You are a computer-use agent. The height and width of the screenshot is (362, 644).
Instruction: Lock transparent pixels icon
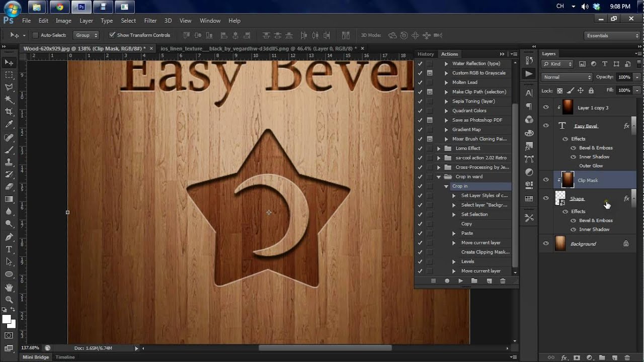(x=559, y=90)
